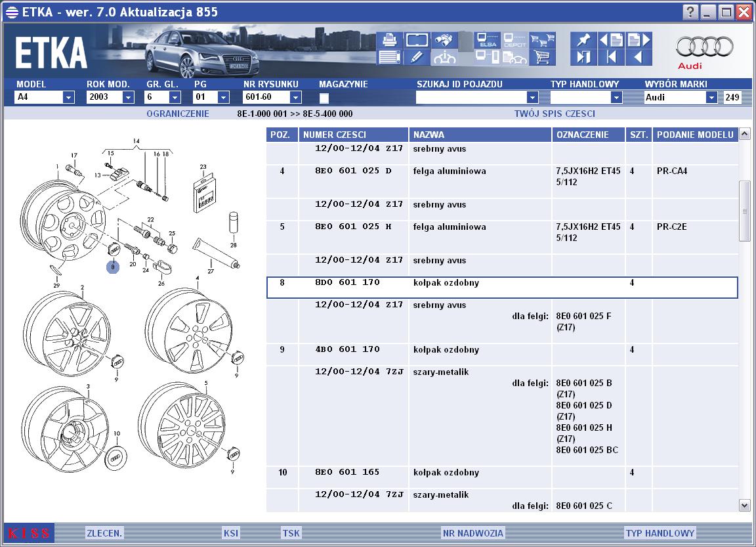The width and height of the screenshot is (756, 547).
Task: Select part number 8D0 601 170 row
Action: (x=502, y=288)
